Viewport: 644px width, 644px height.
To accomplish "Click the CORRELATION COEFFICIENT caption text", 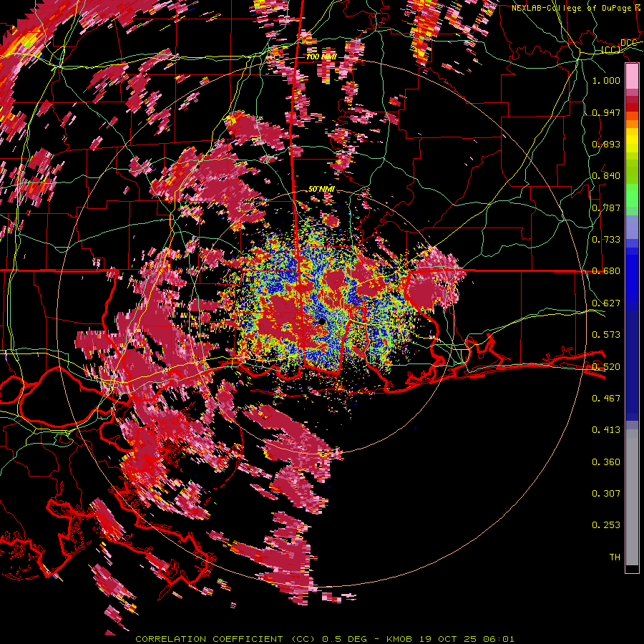I will point(209,639).
